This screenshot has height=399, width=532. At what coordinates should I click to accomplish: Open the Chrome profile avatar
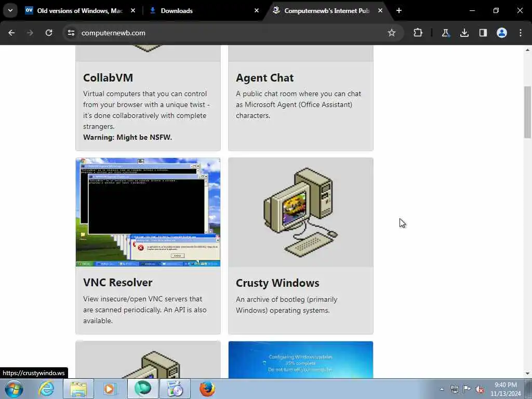(502, 33)
